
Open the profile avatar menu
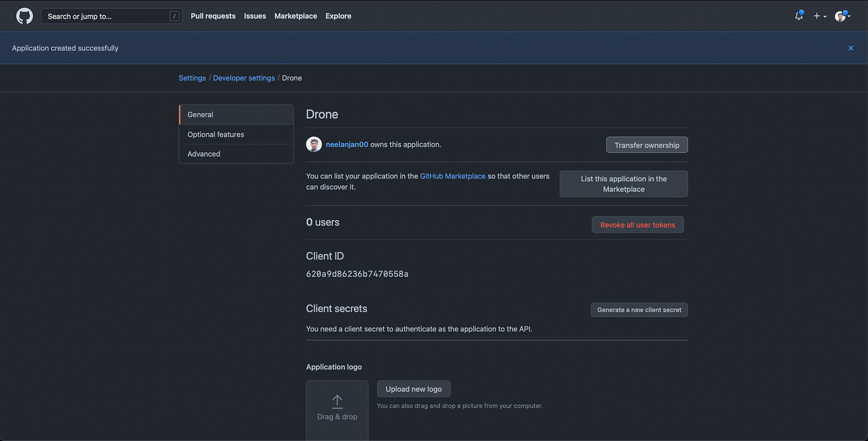(842, 16)
